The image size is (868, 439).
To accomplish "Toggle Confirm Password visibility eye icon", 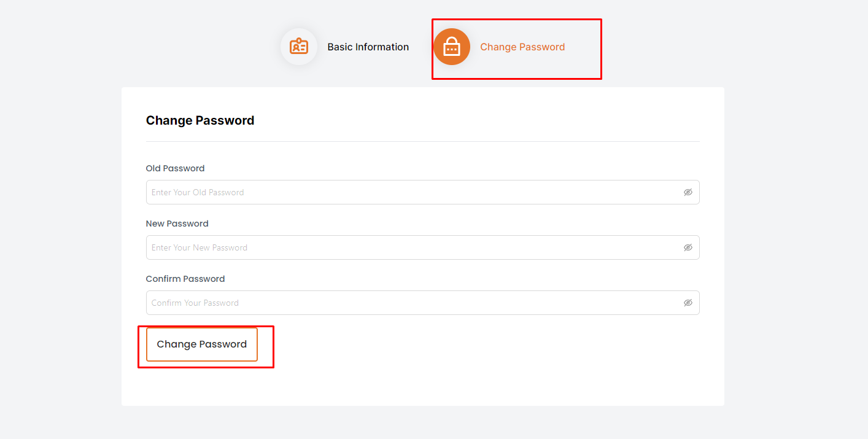I will (x=688, y=303).
